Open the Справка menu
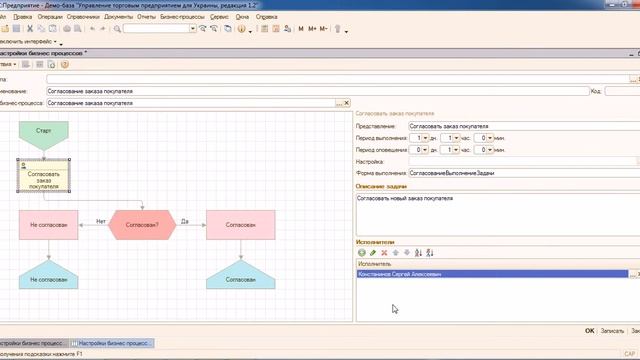The height and width of the screenshot is (360, 640). pos(267,17)
